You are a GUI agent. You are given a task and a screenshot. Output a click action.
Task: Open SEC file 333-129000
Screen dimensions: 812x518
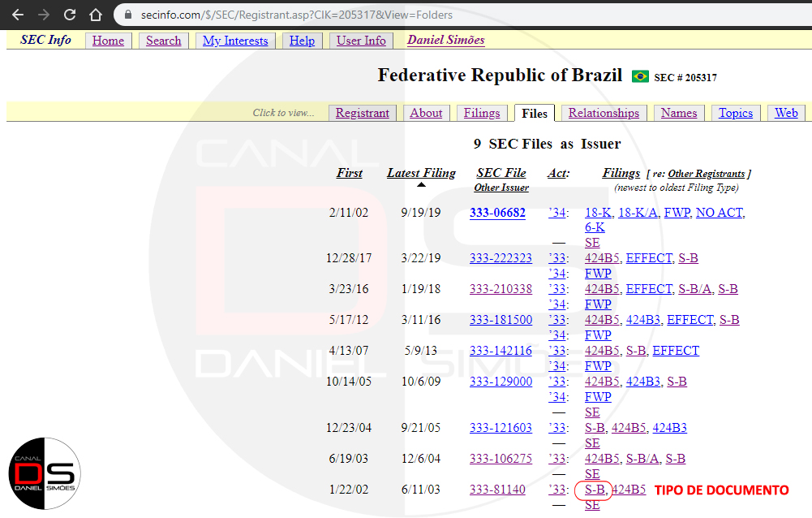point(501,382)
